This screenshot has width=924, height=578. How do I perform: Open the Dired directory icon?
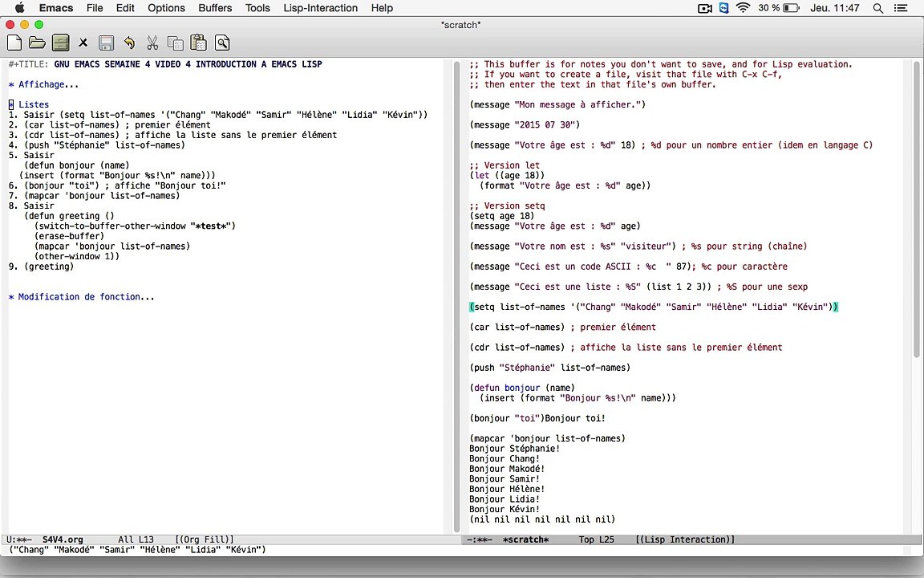(60, 43)
